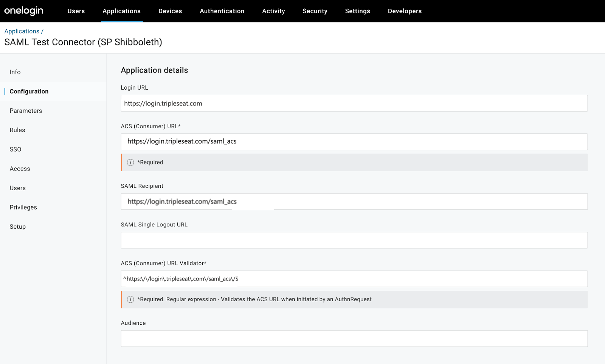The image size is (605, 364).
Task: Click the "Audience" label
Action: [x=133, y=323]
